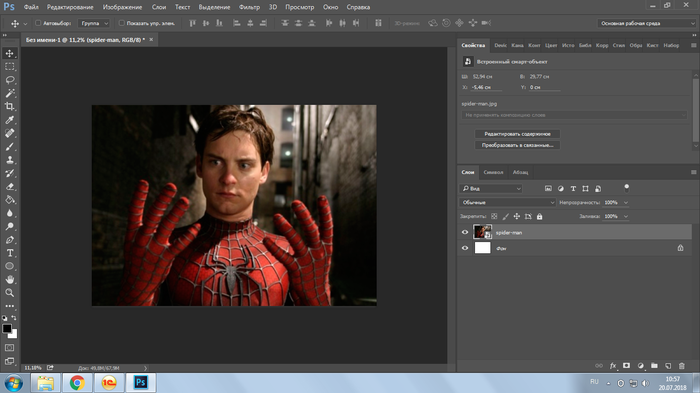Open Chrome from the taskbar
The width and height of the screenshot is (700, 393).
pyautogui.click(x=77, y=383)
